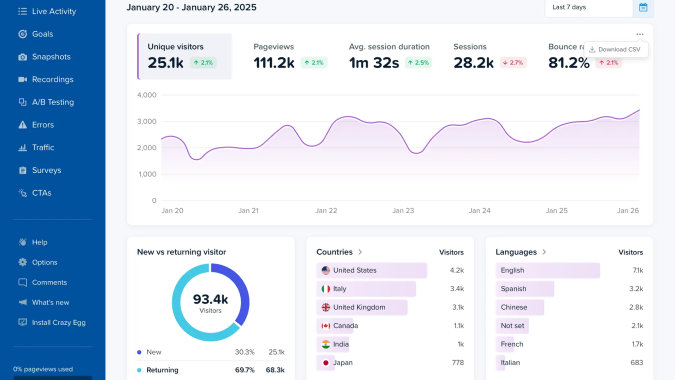This screenshot has width=675, height=380.
Task: Click the Chinese language row
Action: 570,307
